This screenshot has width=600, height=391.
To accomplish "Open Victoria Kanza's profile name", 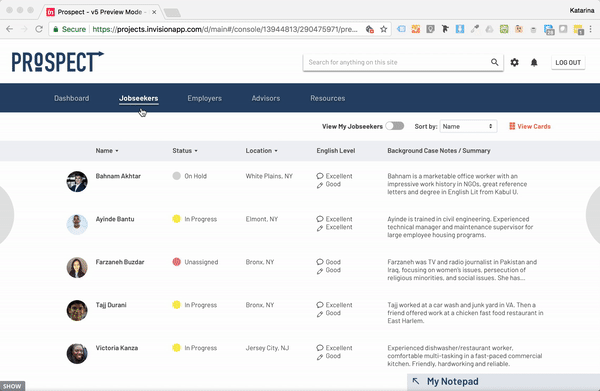I will [x=117, y=347].
